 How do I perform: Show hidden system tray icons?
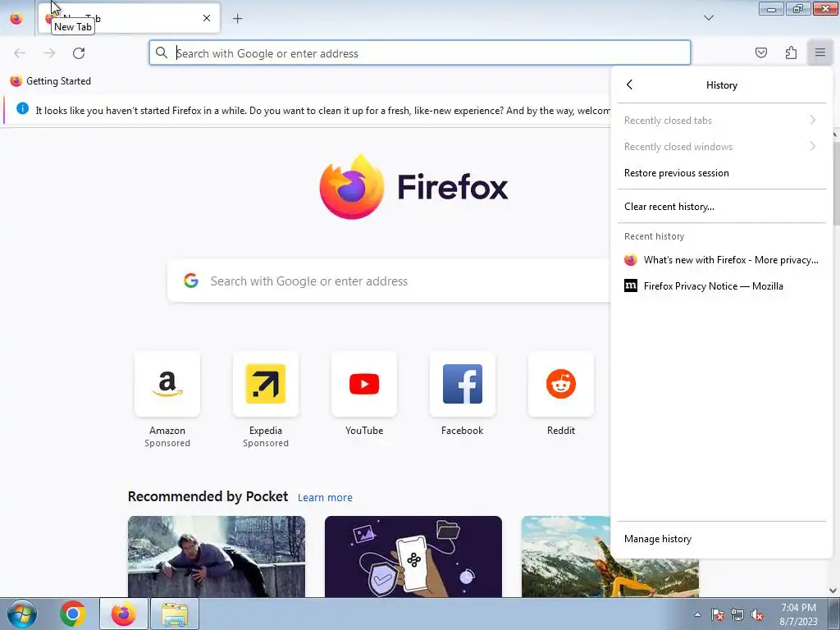697,614
